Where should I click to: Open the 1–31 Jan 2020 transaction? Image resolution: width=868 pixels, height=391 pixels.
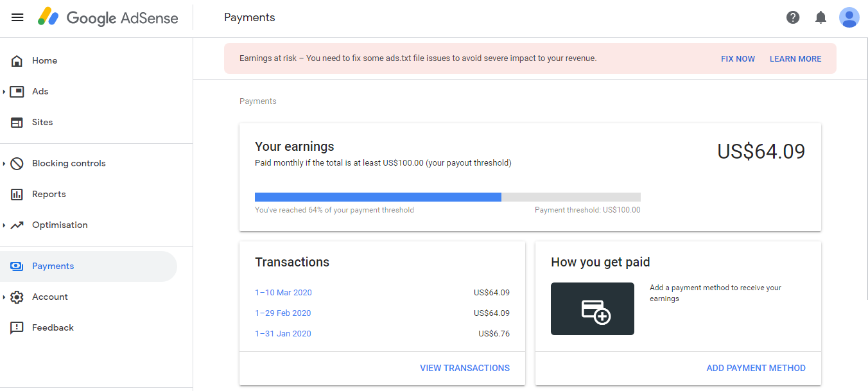(x=282, y=333)
